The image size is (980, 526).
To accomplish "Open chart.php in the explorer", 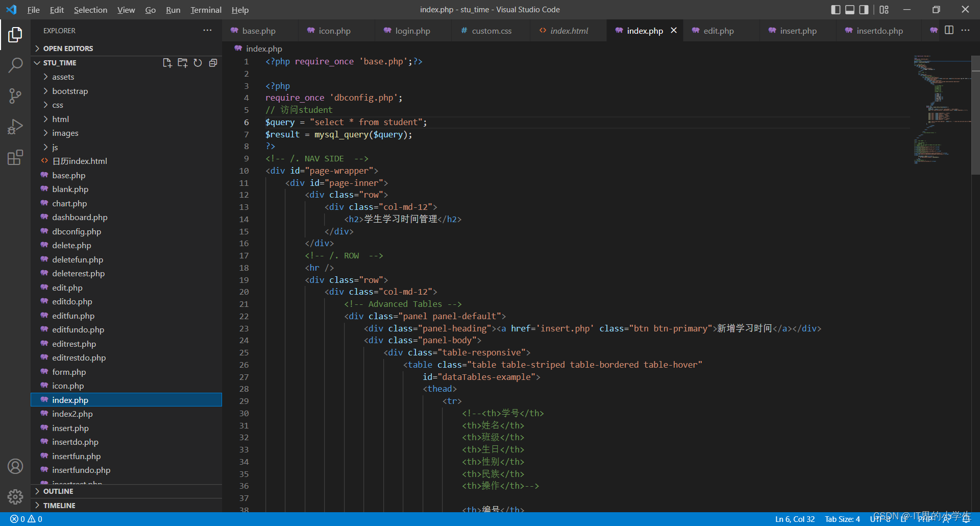I will point(127,203).
